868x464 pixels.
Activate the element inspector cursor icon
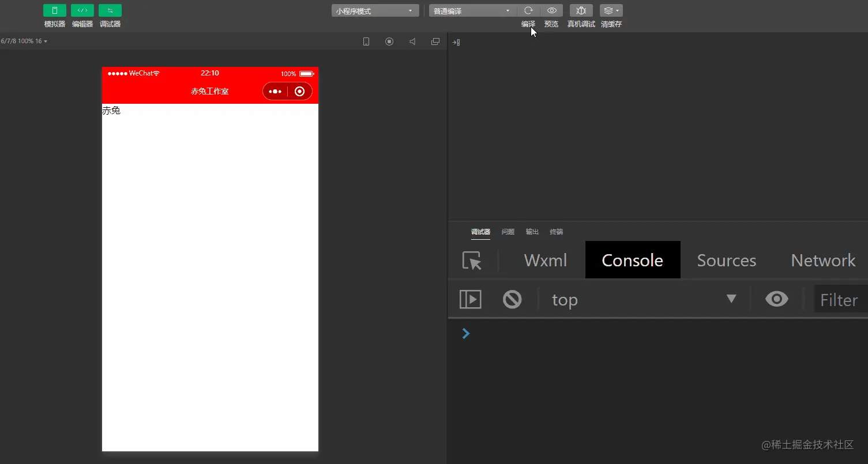(472, 261)
